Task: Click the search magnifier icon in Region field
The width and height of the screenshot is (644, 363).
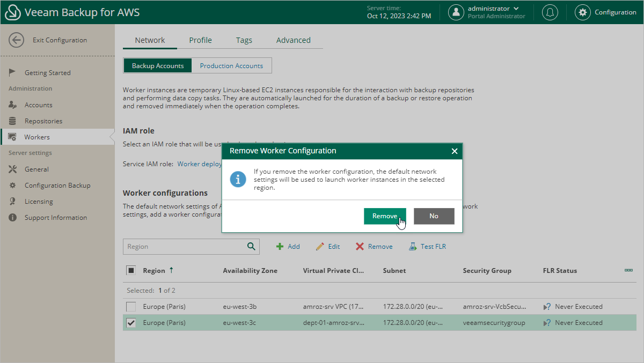Action: tap(251, 247)
